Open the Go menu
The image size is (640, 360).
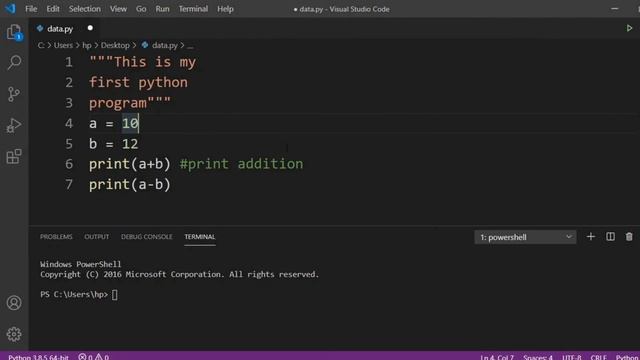[141, 9]
